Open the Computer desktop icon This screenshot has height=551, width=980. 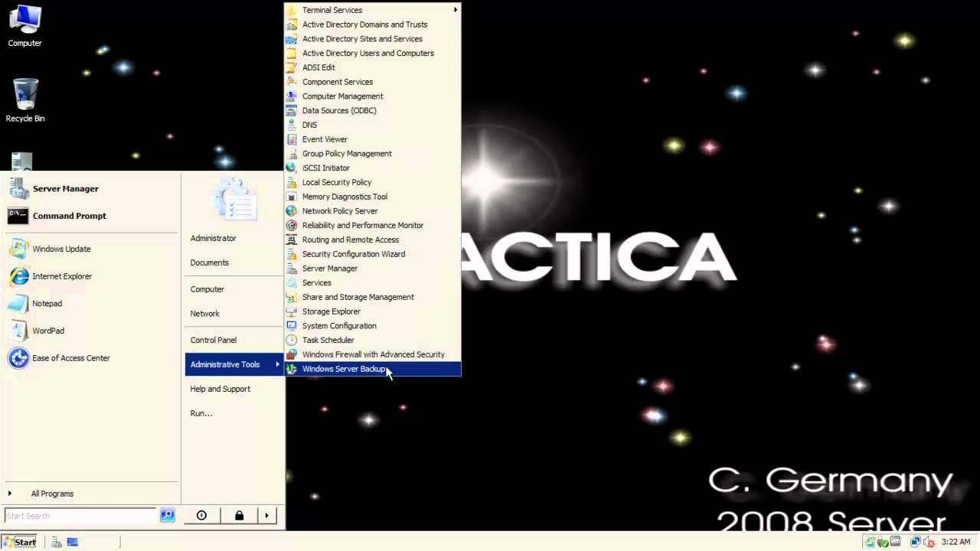click(x=24, y=26)
